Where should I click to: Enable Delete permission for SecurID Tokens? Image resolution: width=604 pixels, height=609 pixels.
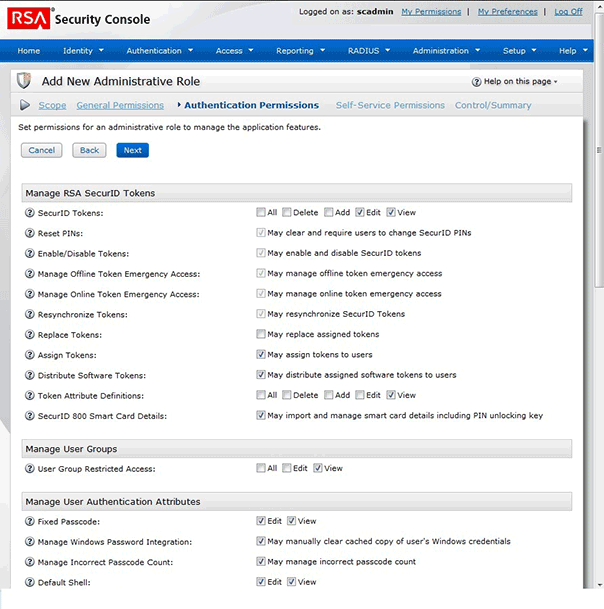pos(287,212)
